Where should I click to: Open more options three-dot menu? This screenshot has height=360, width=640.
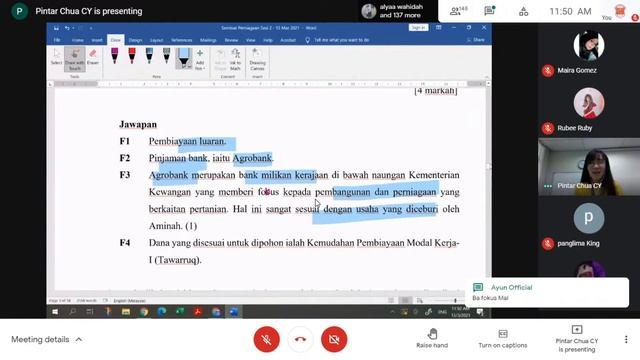pos(626,339)
